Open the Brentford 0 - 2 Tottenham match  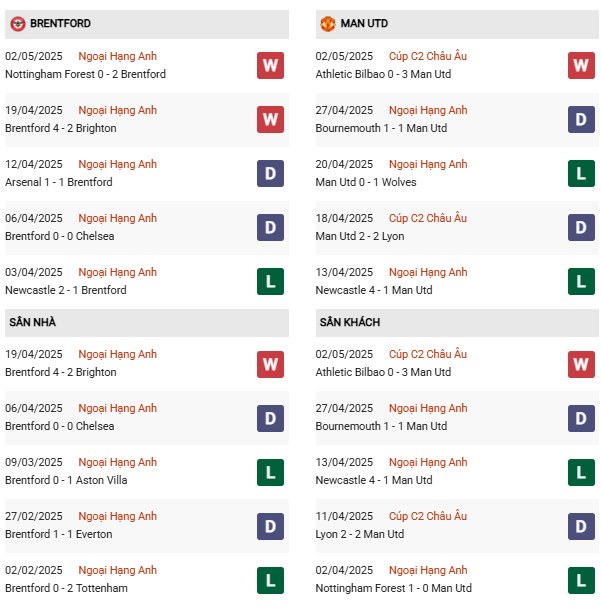[66, 588]
